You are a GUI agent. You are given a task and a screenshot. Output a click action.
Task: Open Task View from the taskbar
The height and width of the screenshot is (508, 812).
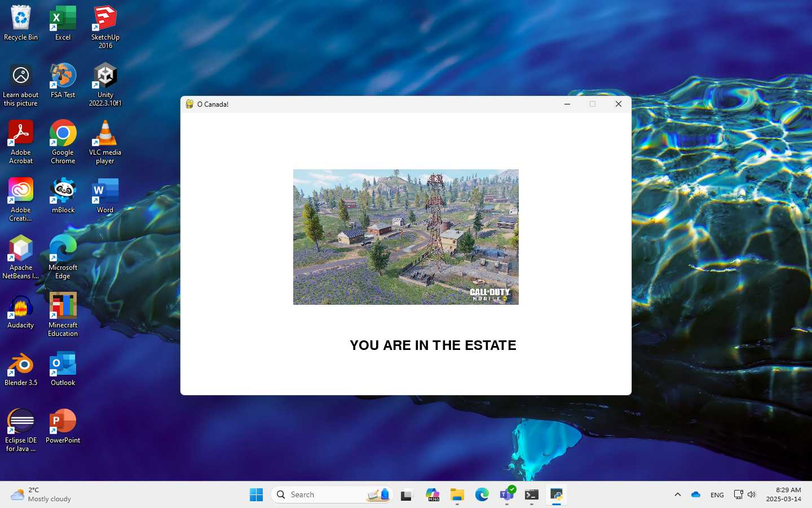click(x=407, y=494)
